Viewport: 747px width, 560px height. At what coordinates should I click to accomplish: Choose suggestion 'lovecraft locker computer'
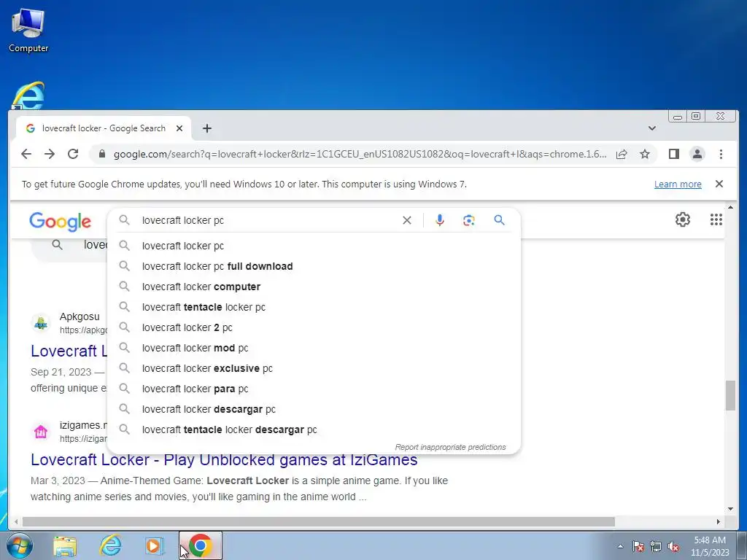click(314, 287)
